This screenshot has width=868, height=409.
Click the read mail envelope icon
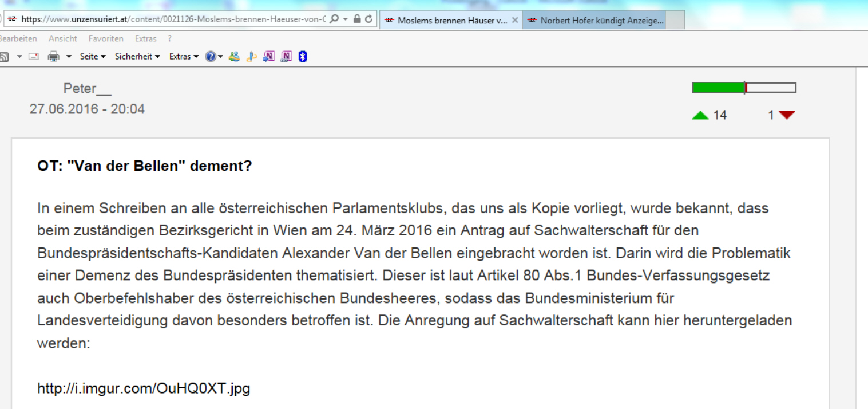click(x=34, y=56)
